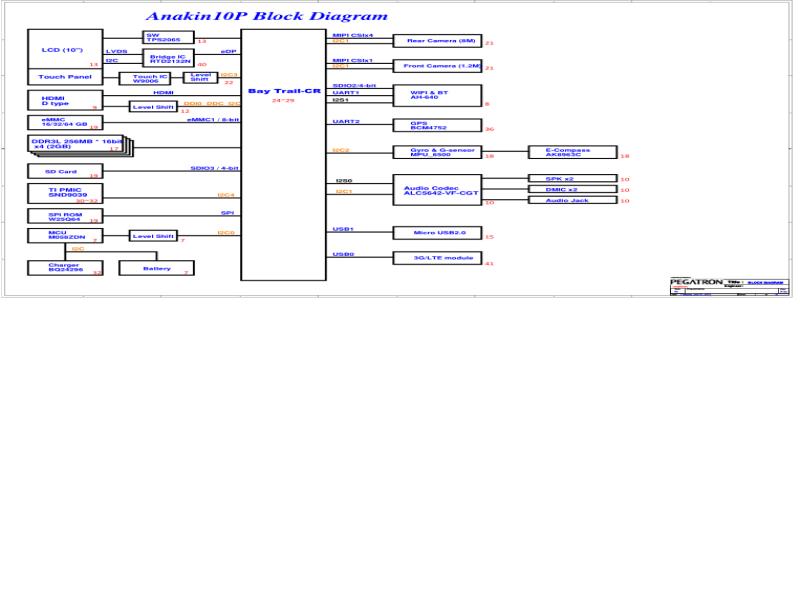Click the I2S0 label on audio line
This screenshot has width=800, height=600.
coord(344,181)
